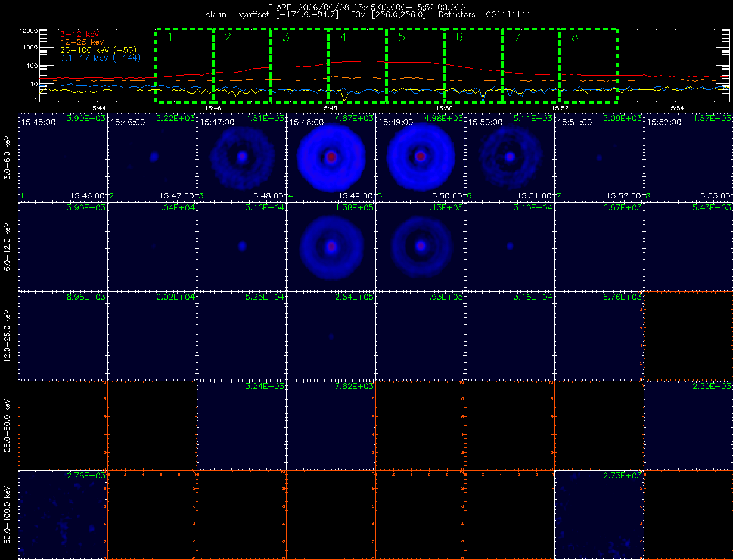Click the '3.0-6.0 keV' row label
Screen dimensions: 733x560
8,157
